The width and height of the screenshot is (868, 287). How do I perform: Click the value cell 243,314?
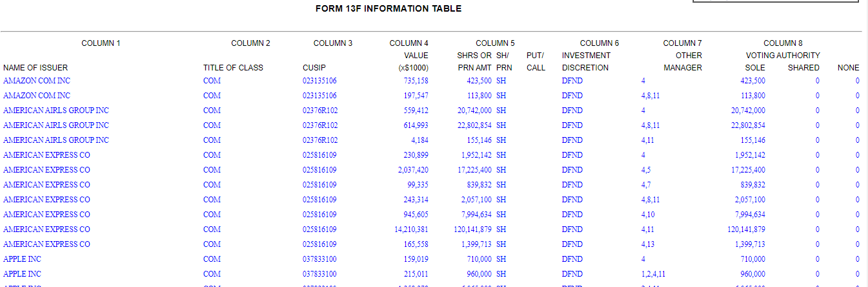click(x=416, y=200)
